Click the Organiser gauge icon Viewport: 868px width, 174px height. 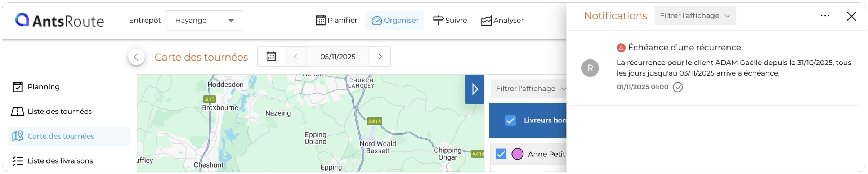point(377,21)
